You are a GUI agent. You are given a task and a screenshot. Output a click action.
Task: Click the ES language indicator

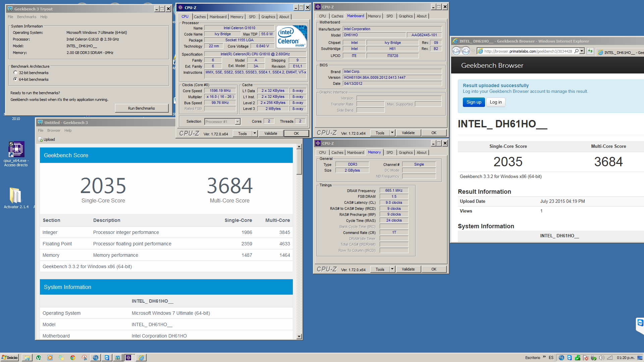tap(551, 358)
